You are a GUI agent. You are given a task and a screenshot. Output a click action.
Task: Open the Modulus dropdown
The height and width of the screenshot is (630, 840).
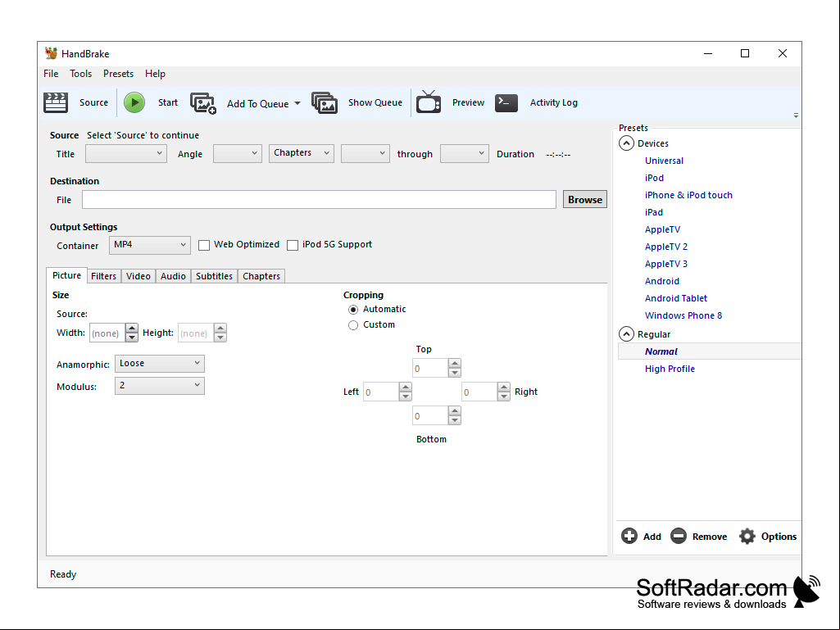click(x=160, y=386)
